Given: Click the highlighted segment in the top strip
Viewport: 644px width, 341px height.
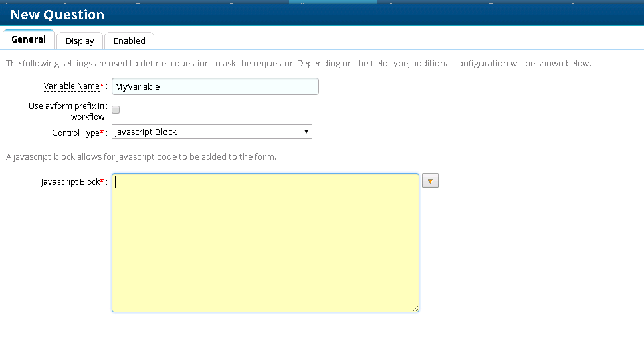Looking at the screenshot, I should (x=332, y=2).
